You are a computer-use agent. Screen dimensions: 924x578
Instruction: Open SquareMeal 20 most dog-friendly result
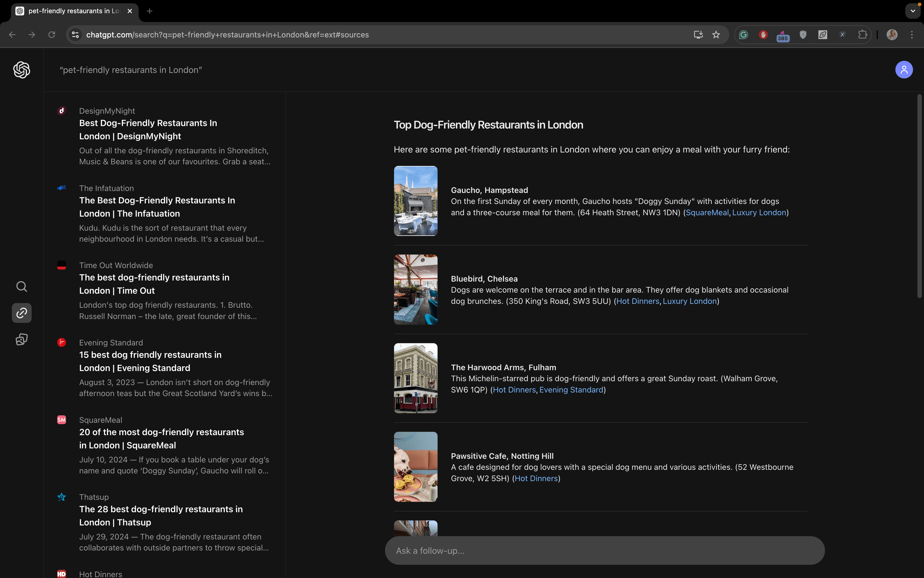click(x=161, y=438)
